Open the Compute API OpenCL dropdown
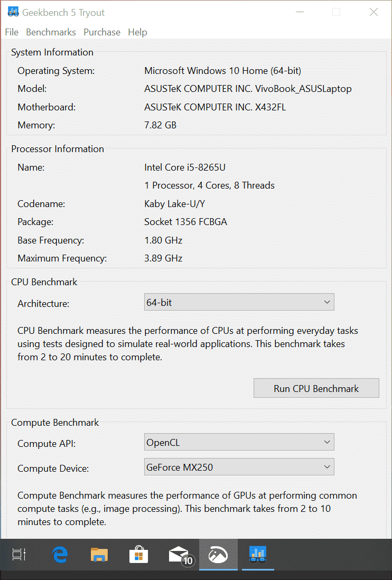Screen dimensions: 392x580 (x=239, y=442)
